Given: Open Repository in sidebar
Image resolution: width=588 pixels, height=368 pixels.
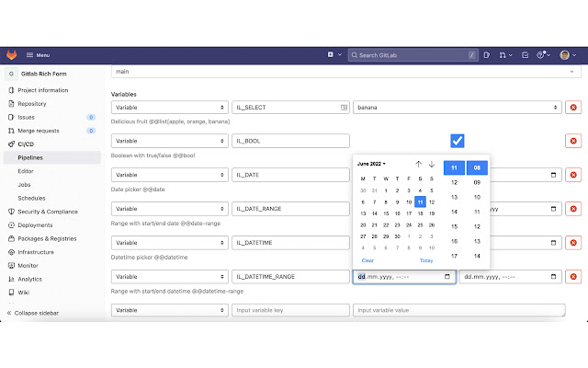Looking at the screenshot, I should coord(32,104).
